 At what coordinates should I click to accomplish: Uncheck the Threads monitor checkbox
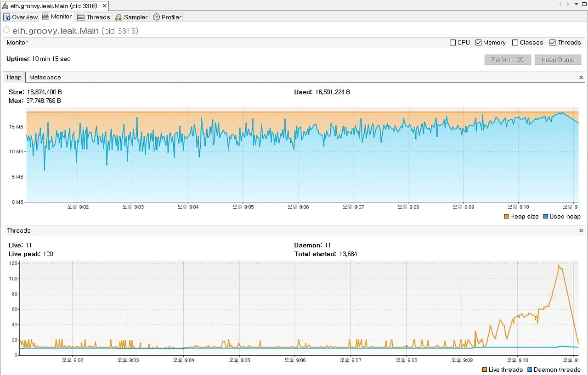552,42
